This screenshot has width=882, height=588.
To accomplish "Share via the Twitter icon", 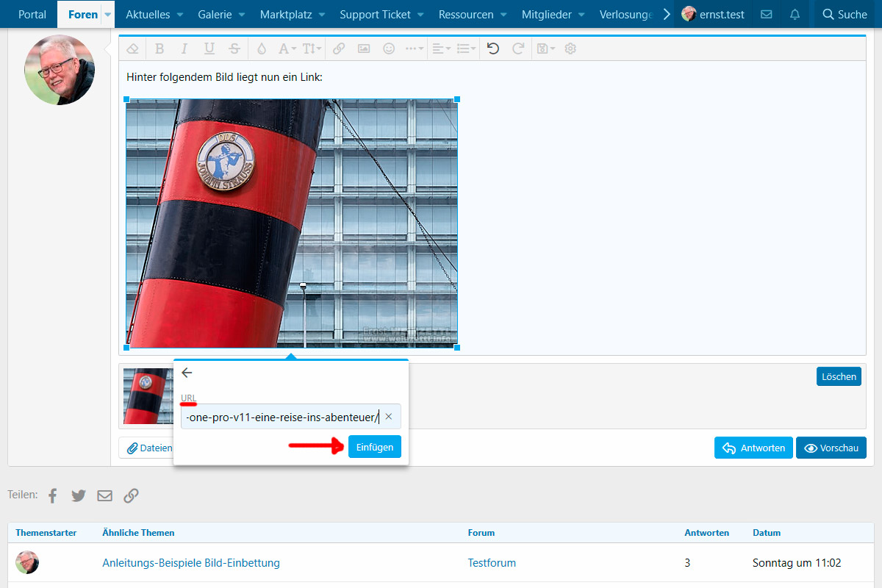I will [79, 496].
